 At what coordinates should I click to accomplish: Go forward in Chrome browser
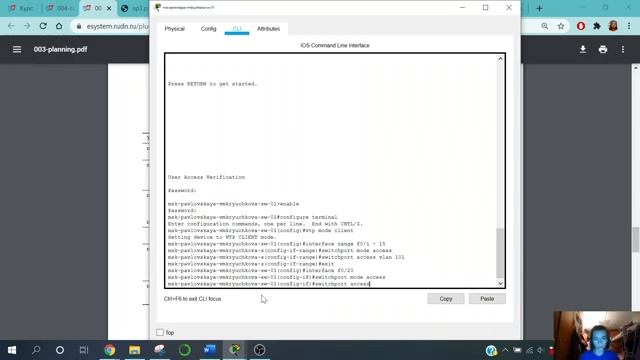click(x=27, y=26)
